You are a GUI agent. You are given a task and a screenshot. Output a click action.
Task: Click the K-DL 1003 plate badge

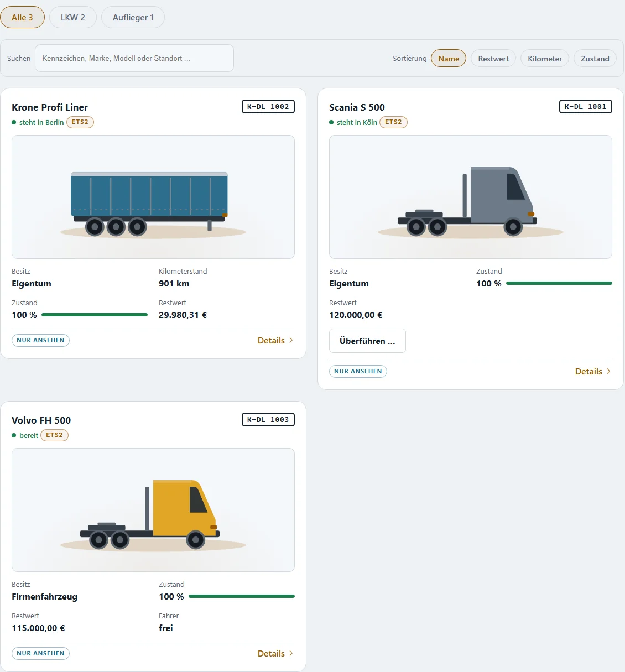(x=268, y=419)
